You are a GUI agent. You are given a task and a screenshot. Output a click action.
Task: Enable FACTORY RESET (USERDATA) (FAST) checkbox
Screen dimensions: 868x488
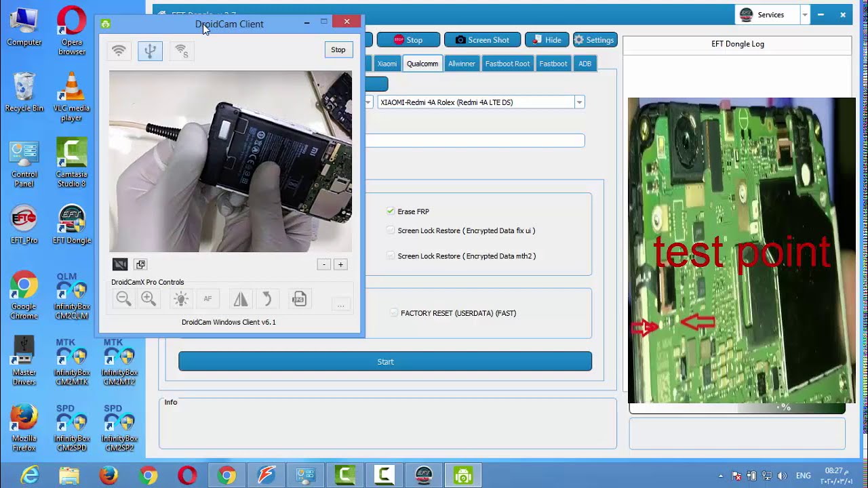[x=394, y=313]
